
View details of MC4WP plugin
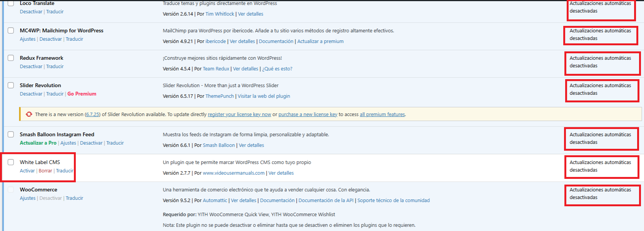click(242, 41)
